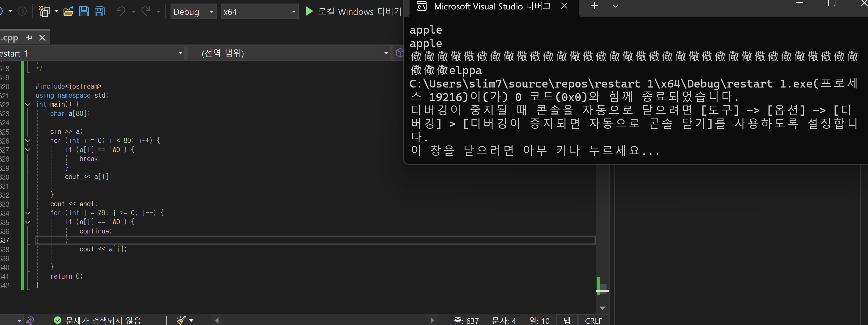Click the 'cout << endl;' line
Viewport: 868px width, 325px height.
pyautogui.click(x=74, y=204)
